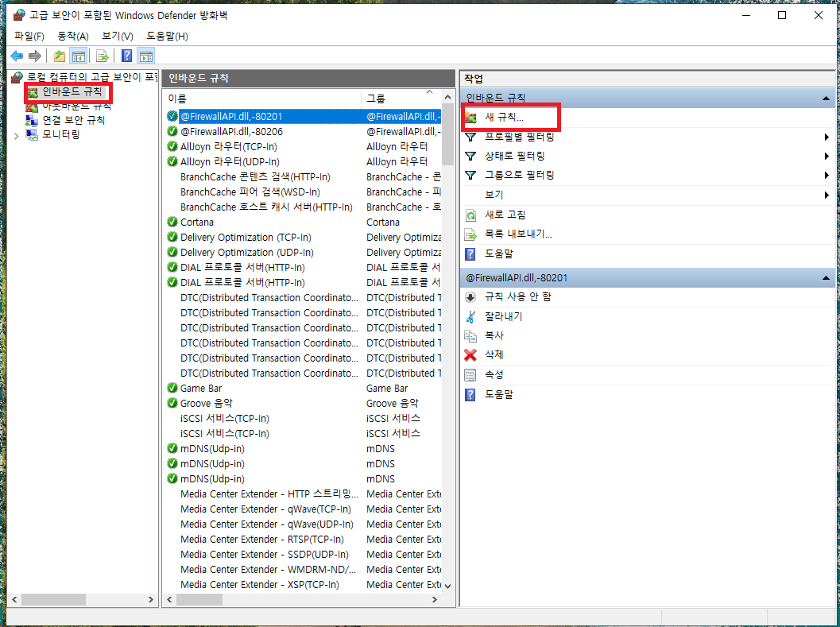840x627 pixels.
Task: Select the @FirewallAPI.dll,-80206 rule row
Action: click(304, 131)
